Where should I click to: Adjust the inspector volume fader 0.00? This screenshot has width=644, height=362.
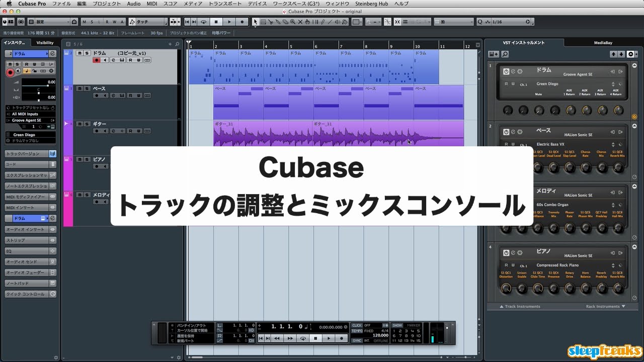tap(39, 83)
